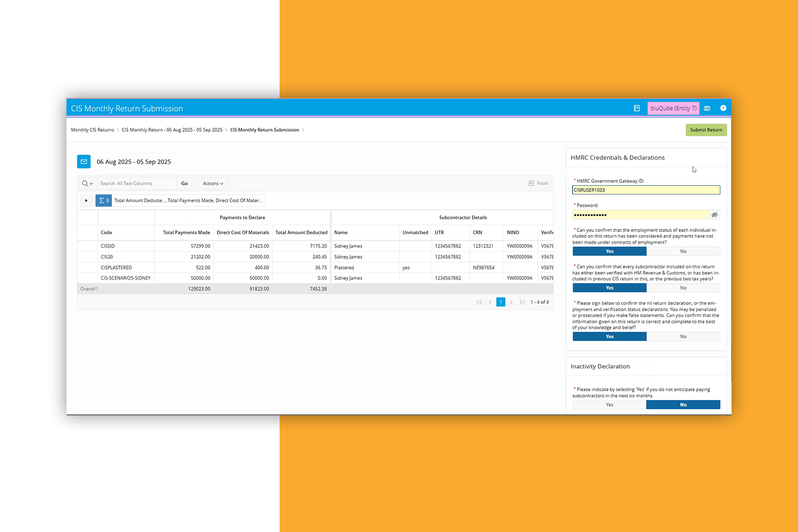Select No for subcontractor verification confirmation
Image resolution: width=798 pixels, height=532 pixels.
683,288
